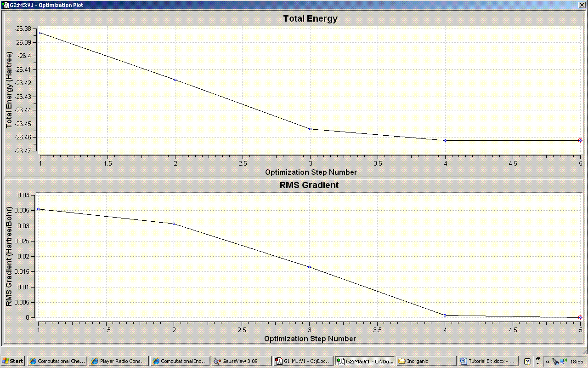Image resolution: width=588 pixels, height=368 pixels.
Task: Select step 3 point on RMS Gradient plot
Action: click(309, 267)
